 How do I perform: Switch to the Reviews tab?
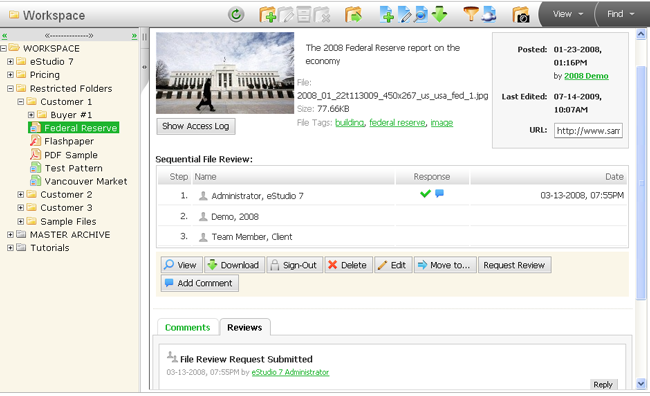(245, 327)
